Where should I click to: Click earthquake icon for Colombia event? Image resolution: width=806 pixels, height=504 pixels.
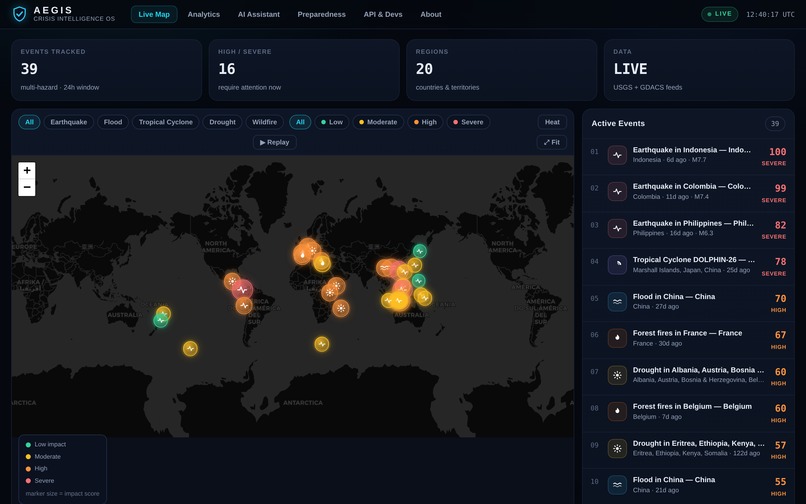617,191
